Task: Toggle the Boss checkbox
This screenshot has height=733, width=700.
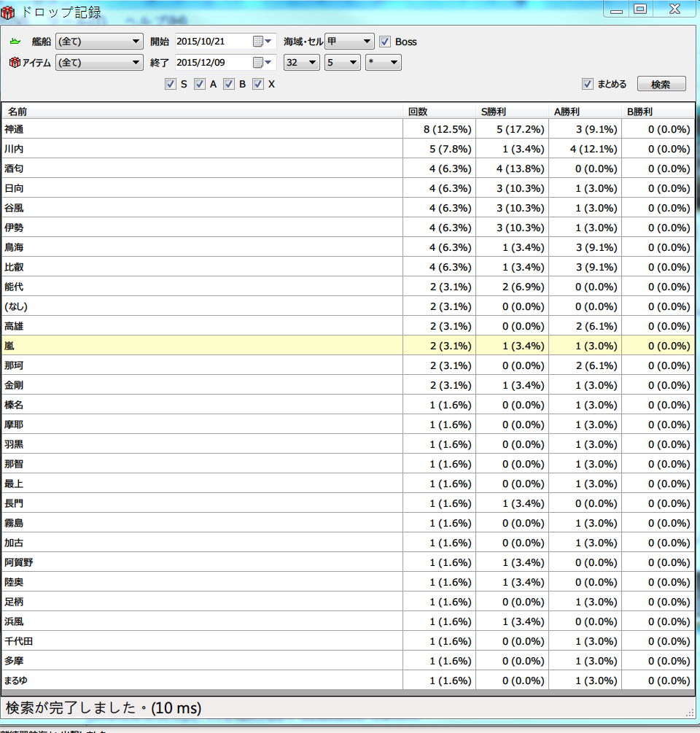Action: (x=384, y=42)
